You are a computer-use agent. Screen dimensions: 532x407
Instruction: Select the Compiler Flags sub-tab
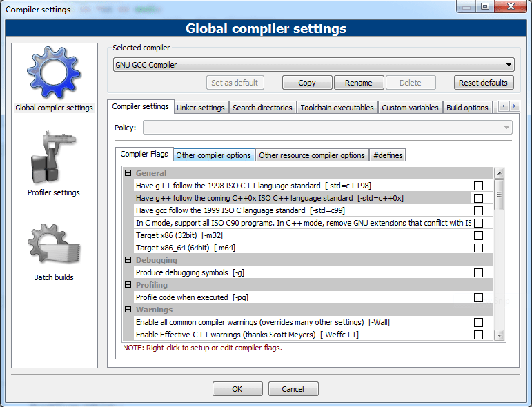tap(144, 154)
